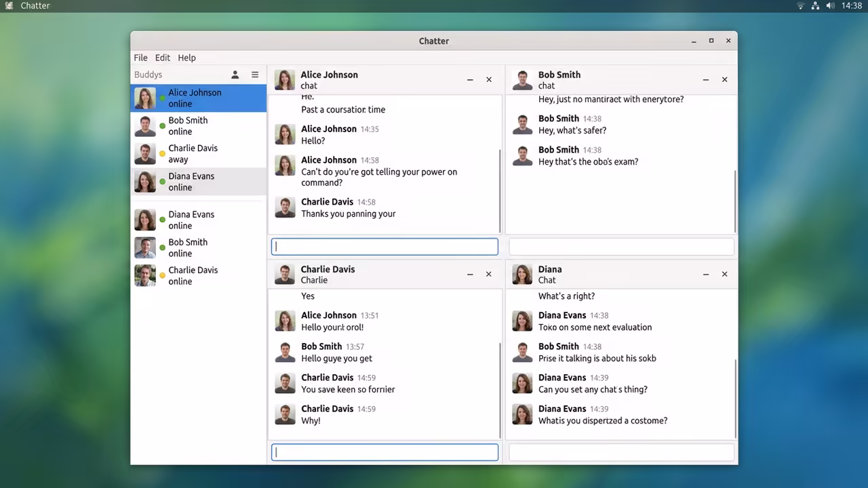Viewport: 868px width, 488px height.
Task: Focus Bob Smith chat message input
Action: 621,247
